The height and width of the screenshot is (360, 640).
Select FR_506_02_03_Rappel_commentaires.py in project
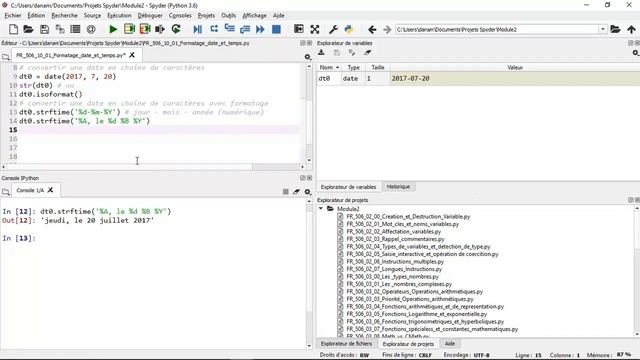(x=395, y=239)
